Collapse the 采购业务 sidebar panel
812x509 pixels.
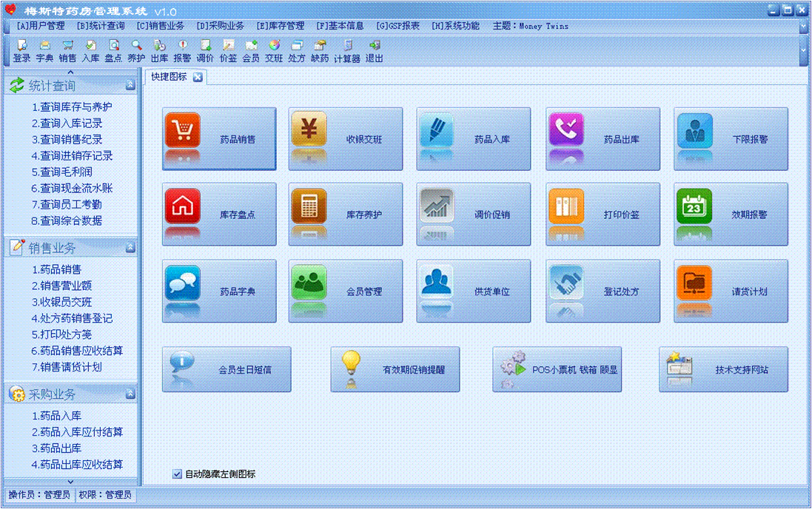pyautogui.click(x=130, y=394)
